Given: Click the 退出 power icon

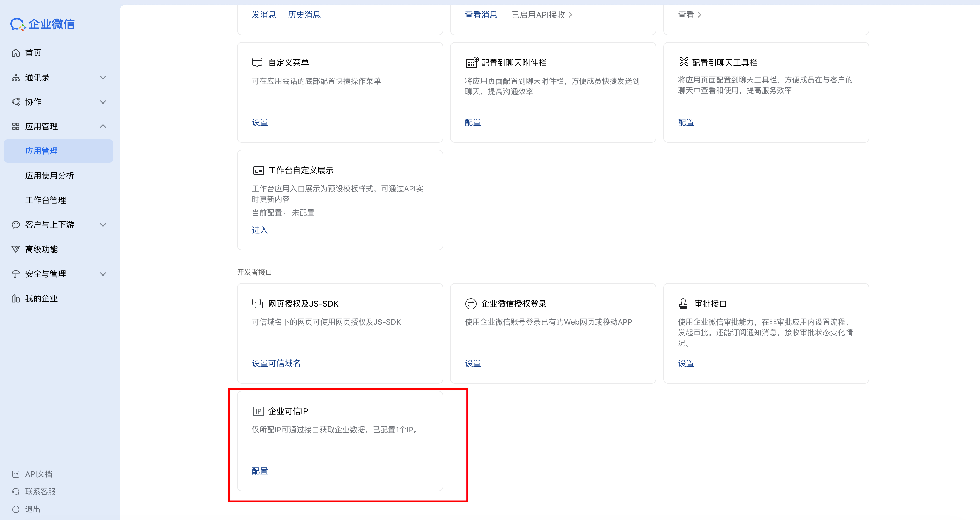Looking at the screenshot, I should tap(16, 509).
